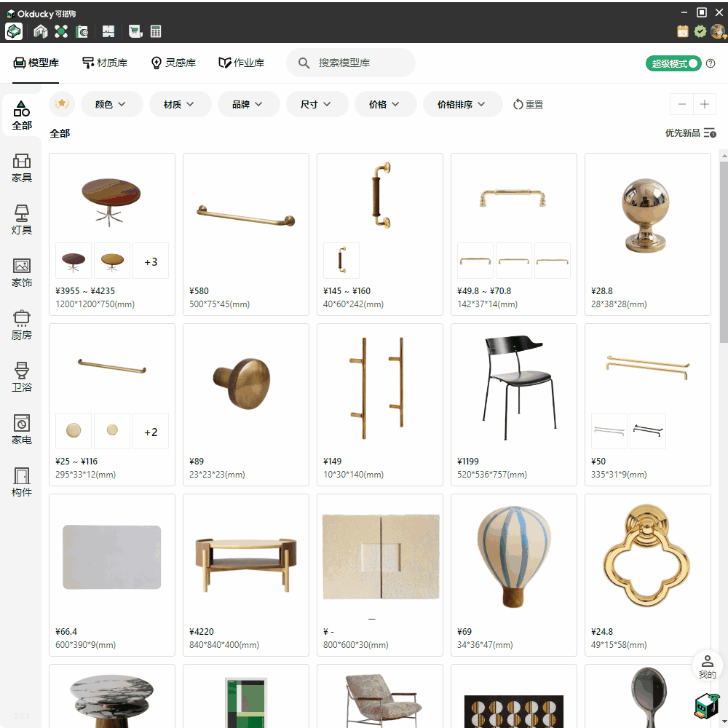
Task: Open 家电 appliances category in sidebar
Action: [x=22, y=429]
